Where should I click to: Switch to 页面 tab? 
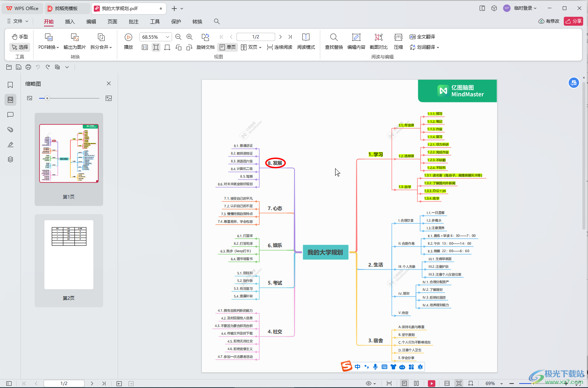[x=112, y=22]
